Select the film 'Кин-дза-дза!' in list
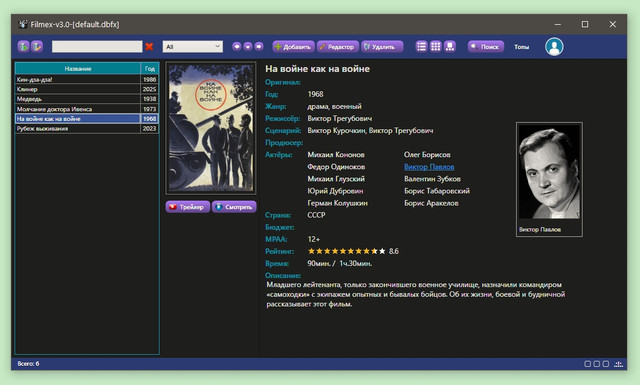Image resolution: width=640 pixels, height=385 pixels. pos(78,79)
